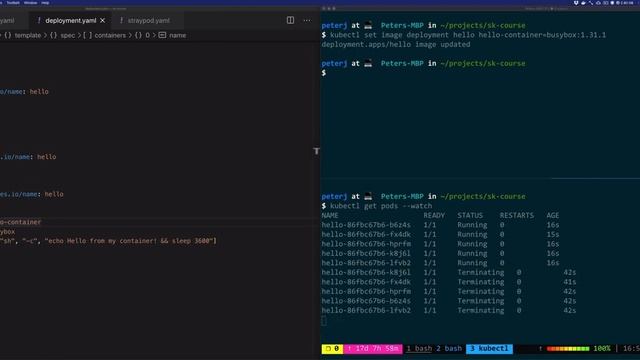
Task: Click the pink uptime 17d 7h 58m segment
Action: click(x=373, y=349)
